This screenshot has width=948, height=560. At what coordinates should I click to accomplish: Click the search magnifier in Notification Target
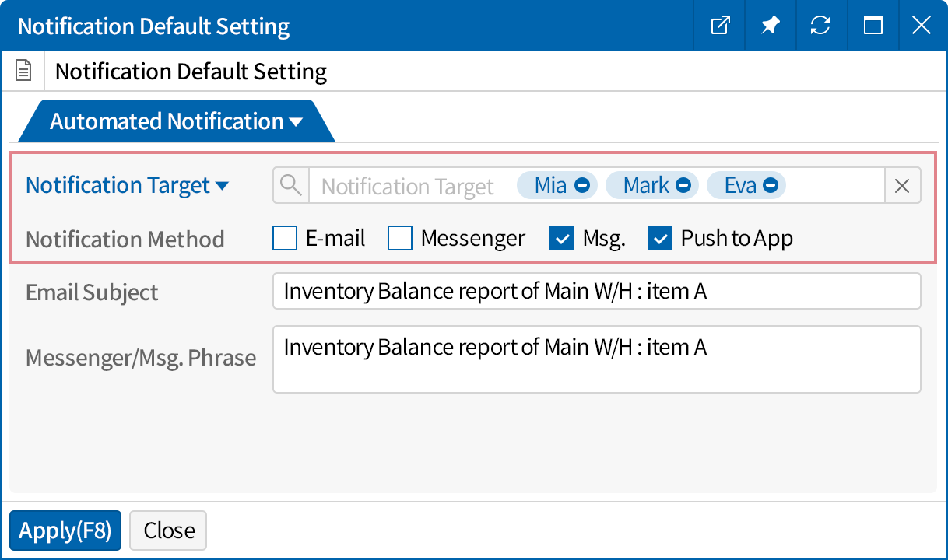click(x=291, y=186)
